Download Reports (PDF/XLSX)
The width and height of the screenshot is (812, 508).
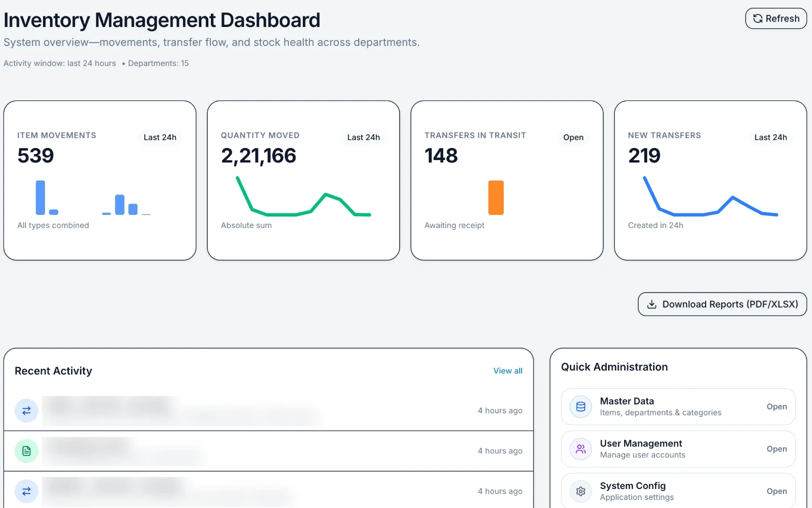[722, 304]
